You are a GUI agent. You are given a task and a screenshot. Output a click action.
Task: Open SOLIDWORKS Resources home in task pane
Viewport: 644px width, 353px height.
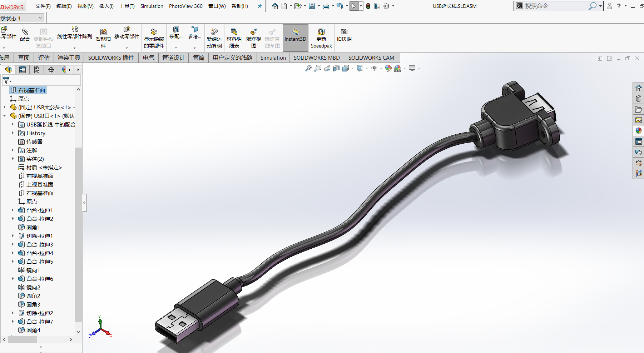tap(639, 88)
